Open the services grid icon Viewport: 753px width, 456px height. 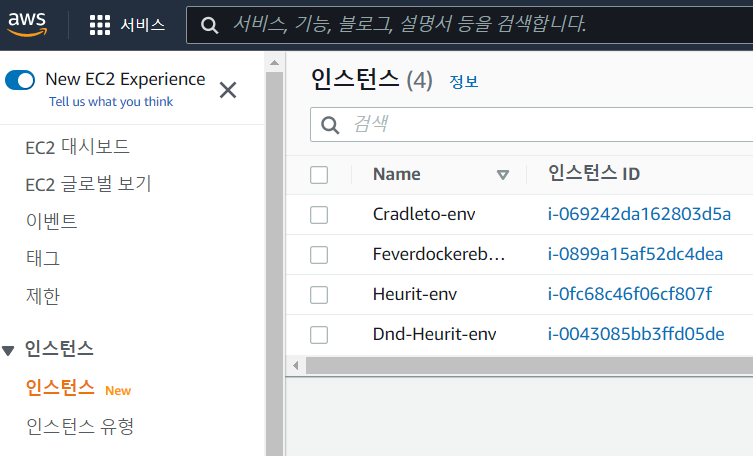(100, 25)
